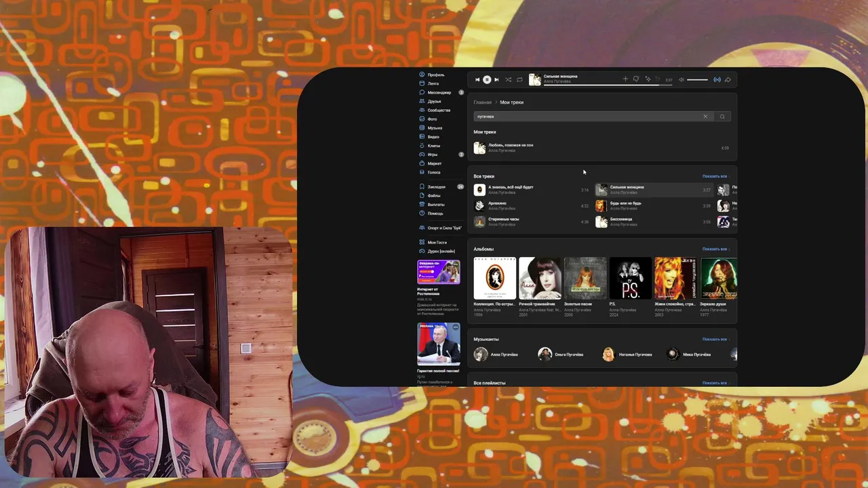
Task: Skip to the previous track in player
Action: tap(477, 80)
